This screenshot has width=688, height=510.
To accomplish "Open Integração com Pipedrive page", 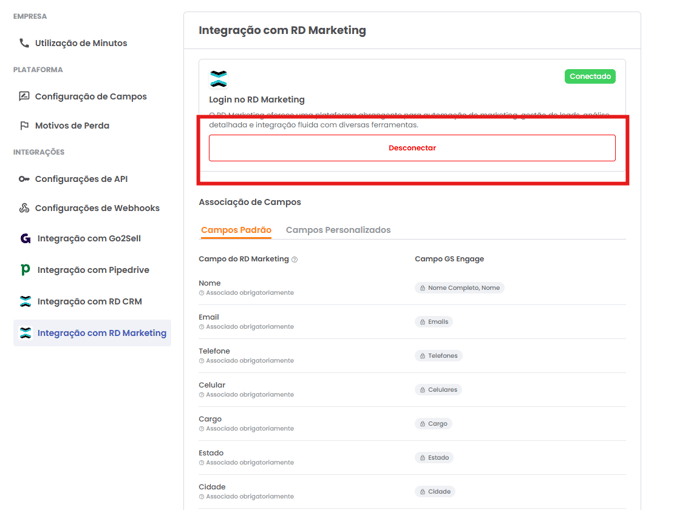I will pyautogui.click(x=94, y=270).
